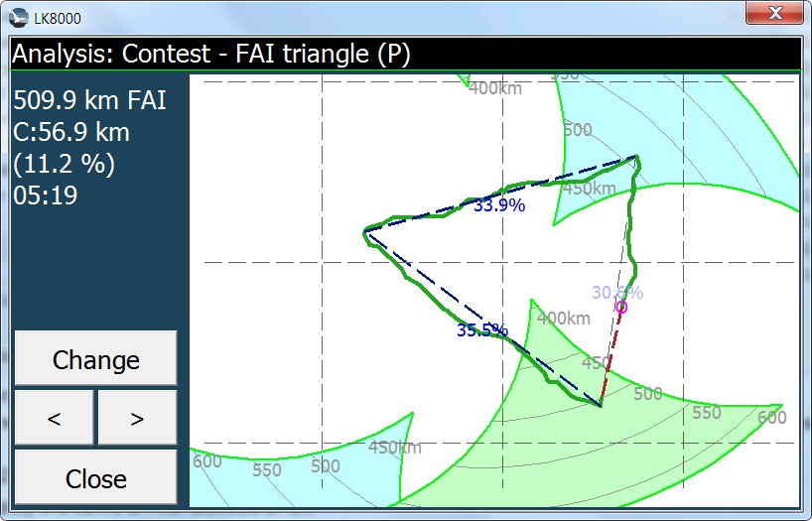Close the LK8000 window with the X button
812x521 pixels.
(x=774, y=15)
